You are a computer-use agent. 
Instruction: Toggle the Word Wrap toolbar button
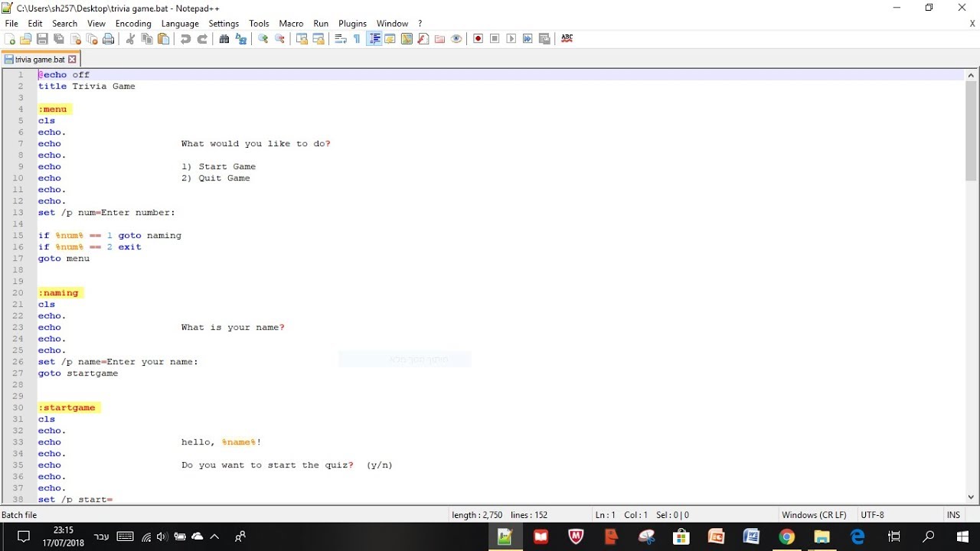coord(341,39)
